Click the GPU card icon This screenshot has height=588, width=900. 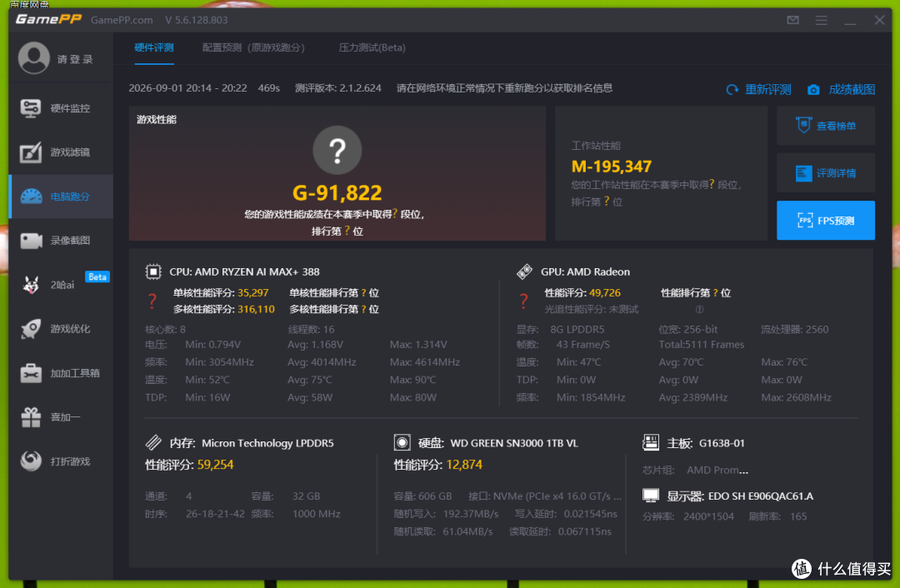[524, 272]
